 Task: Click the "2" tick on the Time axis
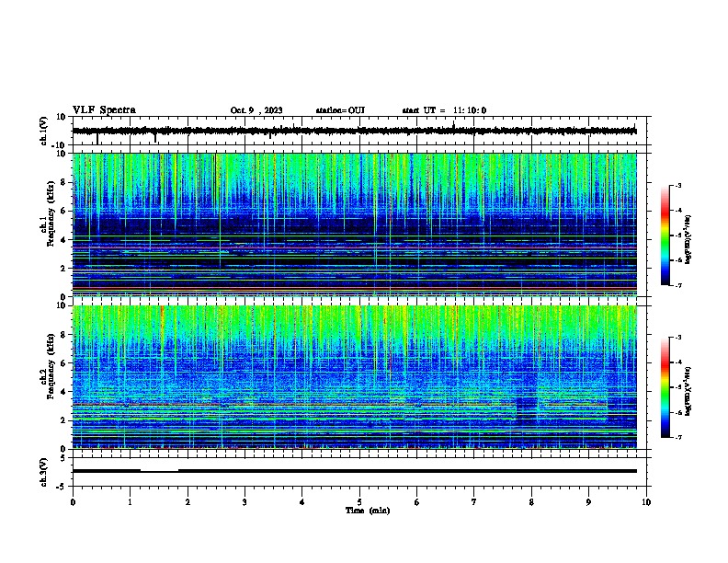(x=188, y=502)
